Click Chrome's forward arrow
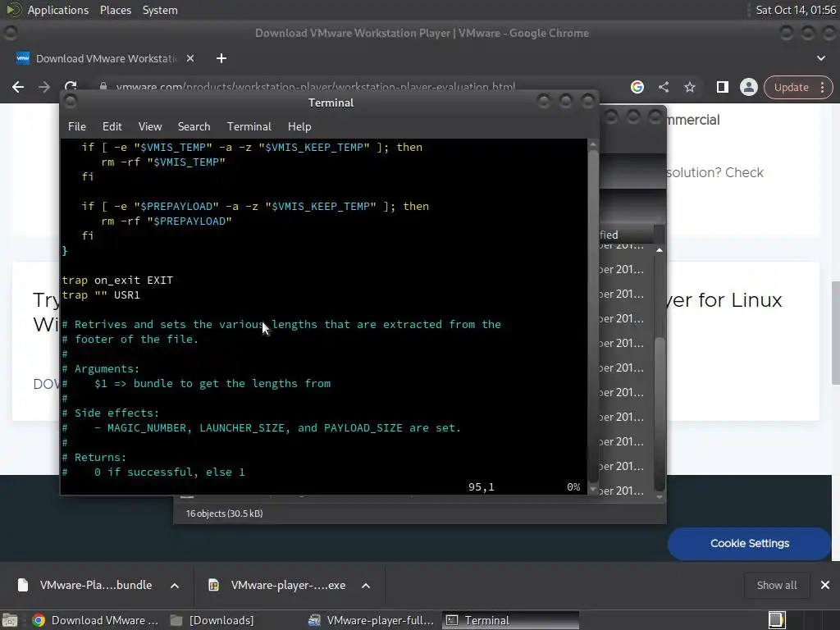This screenshot has width=840, height=630. (x=44, y=87)
